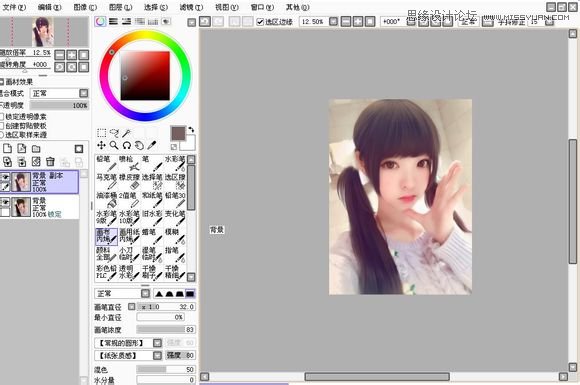Select the sharpest triangle brush edge
The width and height of the screenshot is (580, 385).
pyautogui.click(x=159, y=294)
